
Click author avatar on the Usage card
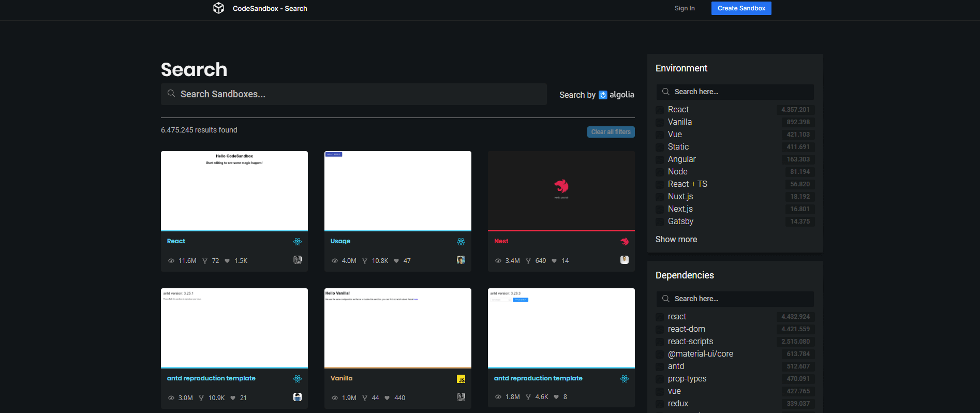click(461, 260)
